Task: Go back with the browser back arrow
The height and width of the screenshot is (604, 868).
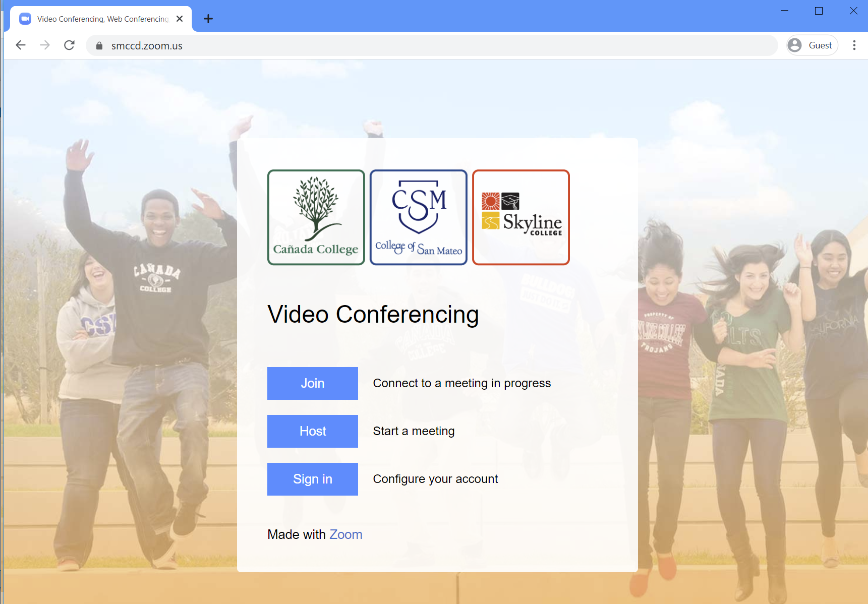Action: click(21, 45)
